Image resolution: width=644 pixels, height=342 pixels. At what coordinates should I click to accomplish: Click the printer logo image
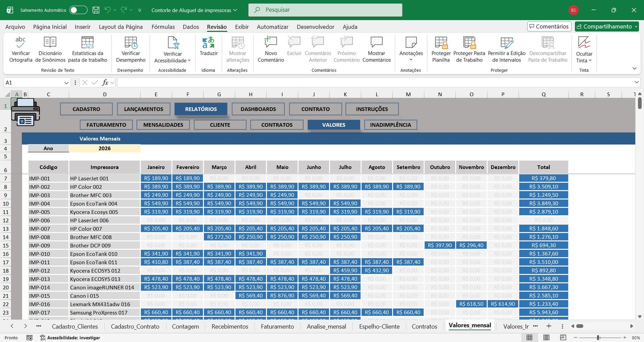[x=25, y=113]
